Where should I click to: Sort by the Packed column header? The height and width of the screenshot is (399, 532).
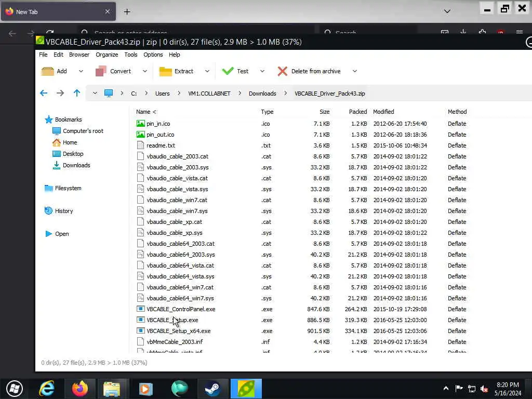(x=358, y=112)
